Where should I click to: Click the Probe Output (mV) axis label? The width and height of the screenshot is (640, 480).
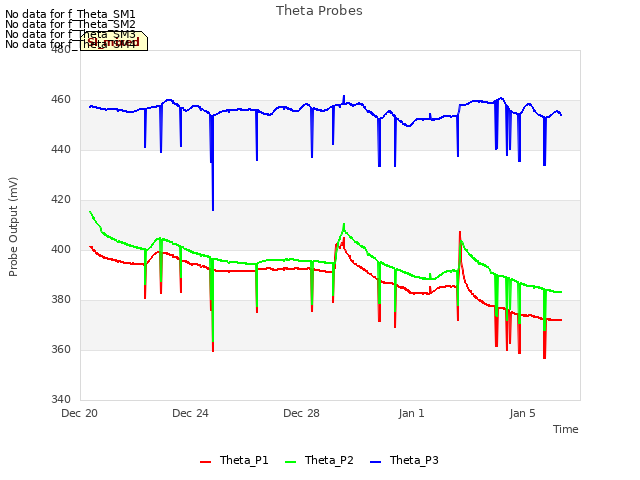13,227
